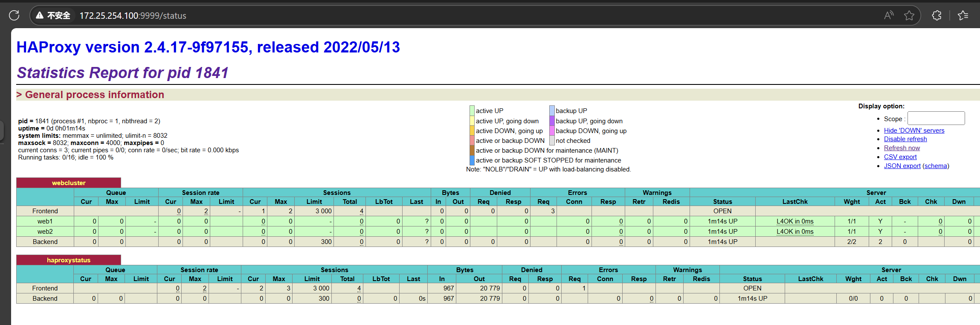
Task: Click the active UP, going down legend swatch
Action: 472,121
